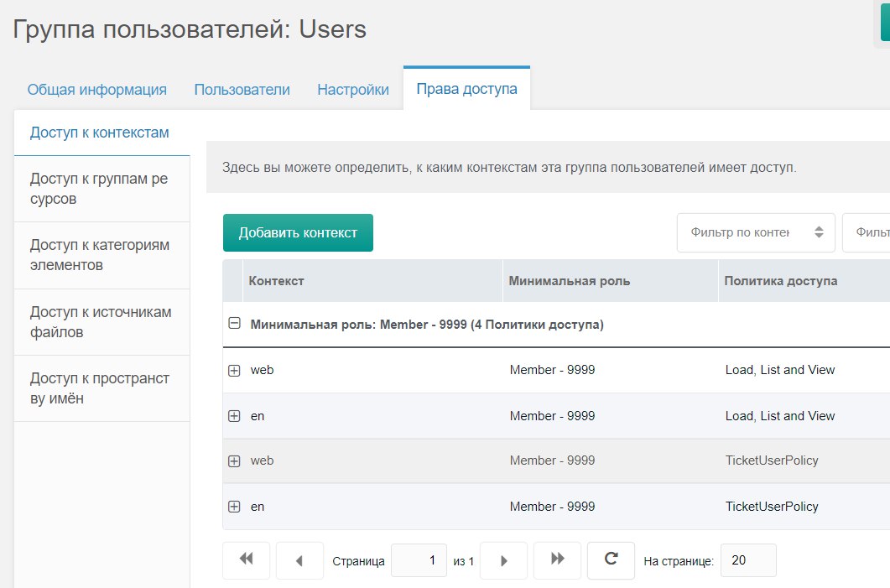Expand the web TicketUserPolicy row
The height and width of the screenshot is (588, 890).
[x=234, y=461]
